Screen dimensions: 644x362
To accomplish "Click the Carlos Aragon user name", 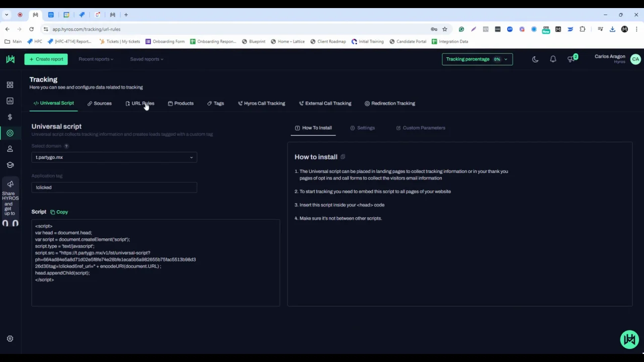I will click(x=610, y=57).
